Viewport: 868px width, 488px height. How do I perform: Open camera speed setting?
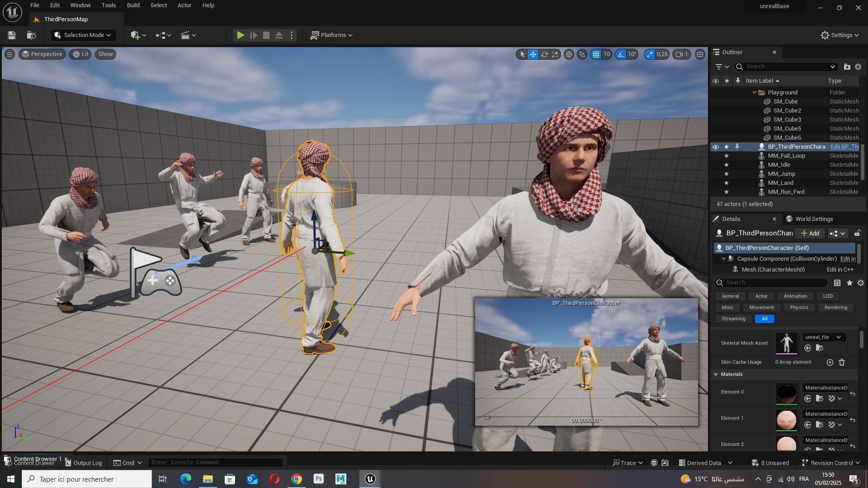682,54
